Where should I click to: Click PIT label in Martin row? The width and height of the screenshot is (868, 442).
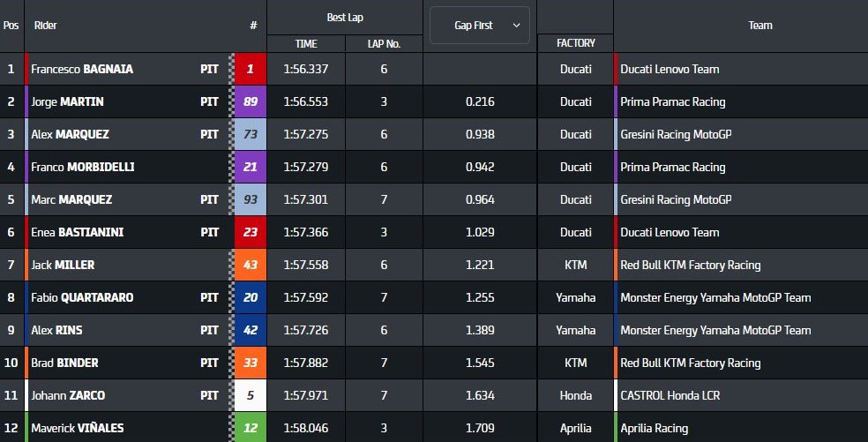pos(209,102)
